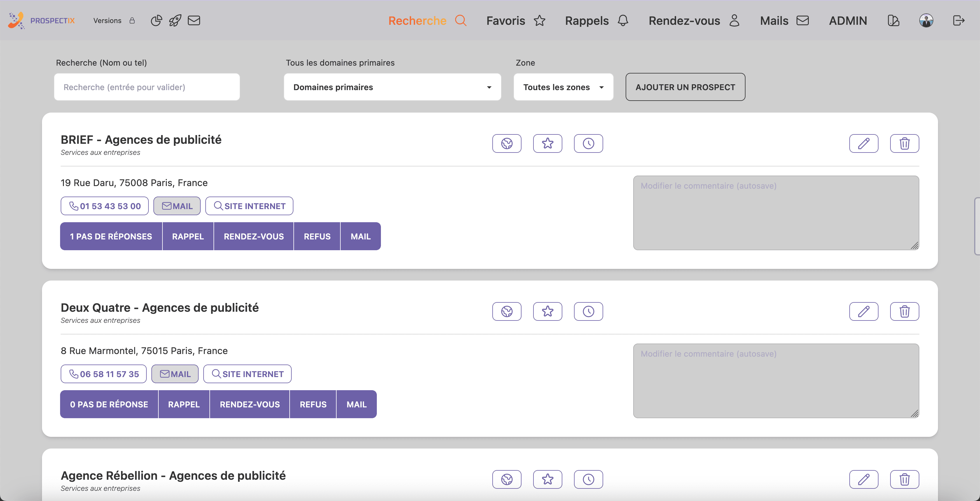Click MAIL status button for BRIEF
Screen dimensions: 980x501
tap(361, 236)
